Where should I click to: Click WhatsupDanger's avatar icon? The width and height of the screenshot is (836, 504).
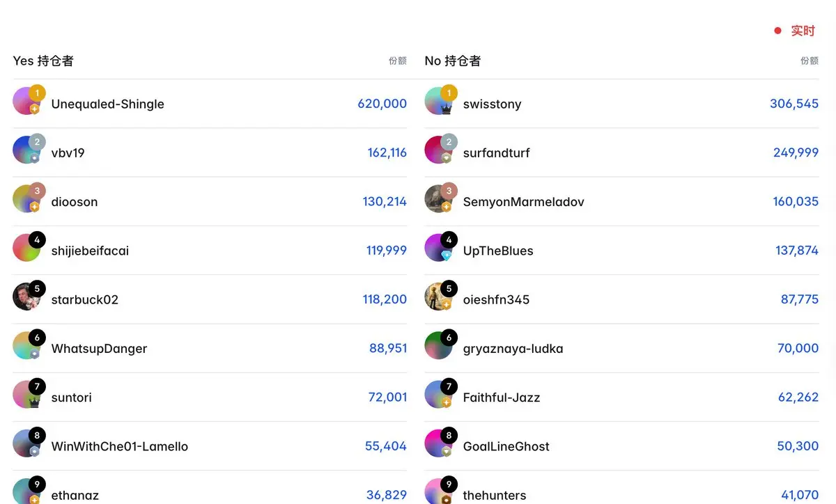point(26,346)
